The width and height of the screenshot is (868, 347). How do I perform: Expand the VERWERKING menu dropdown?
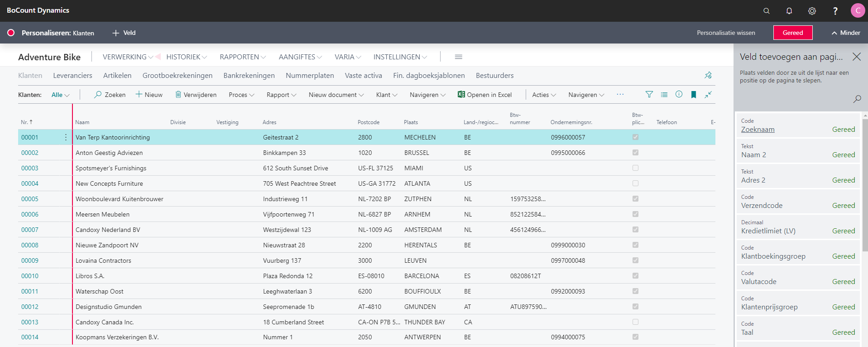128,57
